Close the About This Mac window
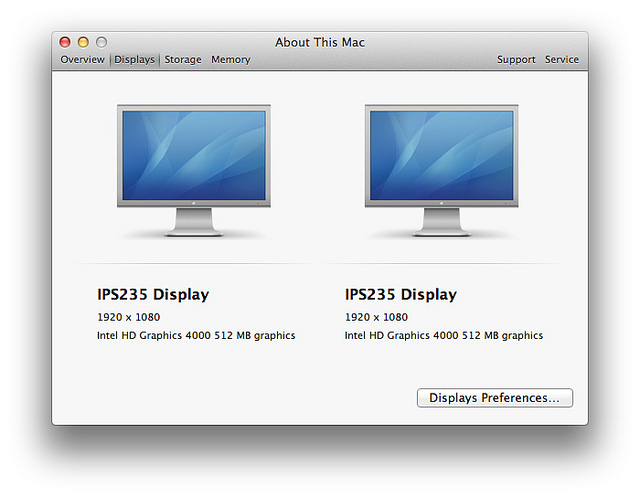The image size is (640, 497). coord(65,42)
